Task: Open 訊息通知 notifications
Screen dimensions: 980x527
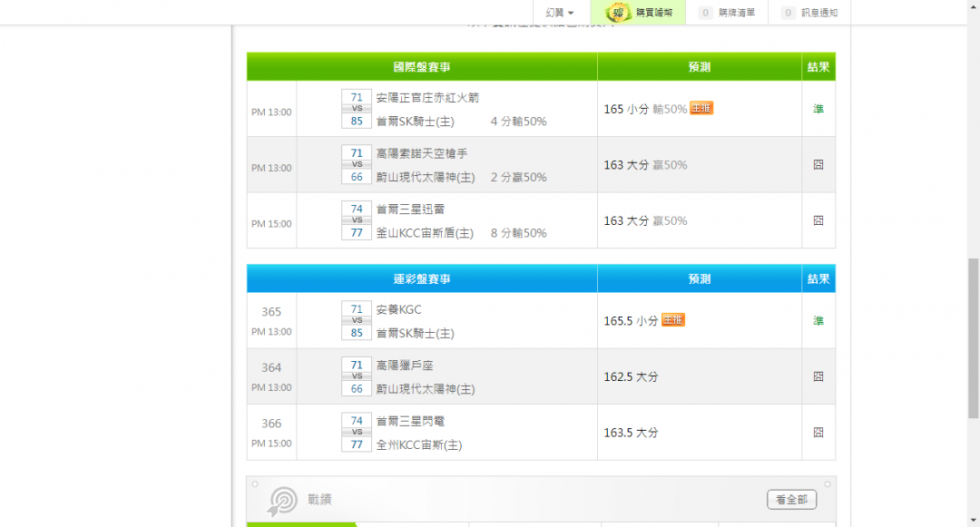Action: 818,13
